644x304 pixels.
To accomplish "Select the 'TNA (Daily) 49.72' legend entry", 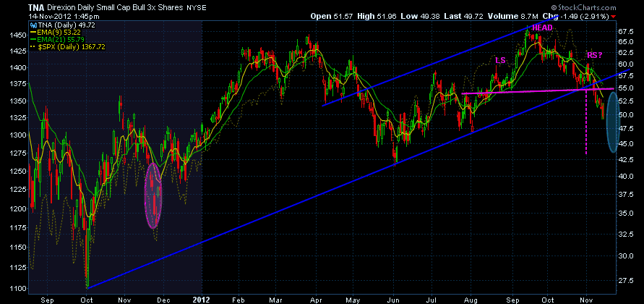I will (x=61, y=25).
